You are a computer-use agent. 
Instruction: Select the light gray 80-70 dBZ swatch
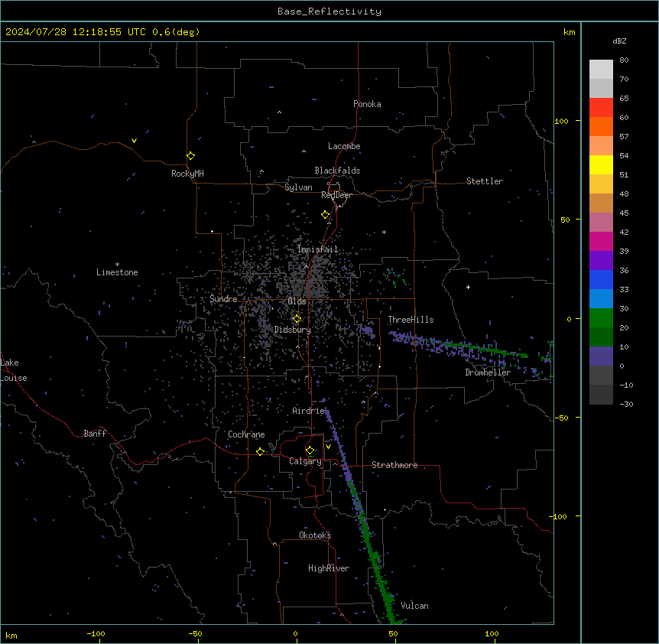(x=601, y=70)
